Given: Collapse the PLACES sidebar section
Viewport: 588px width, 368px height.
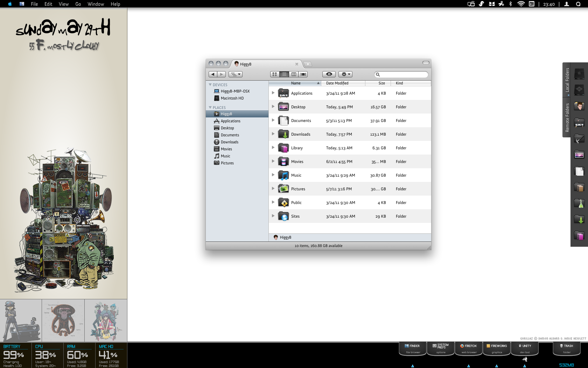Looking at the screenshot, I should pyautogui.click(x=210, y=108).
